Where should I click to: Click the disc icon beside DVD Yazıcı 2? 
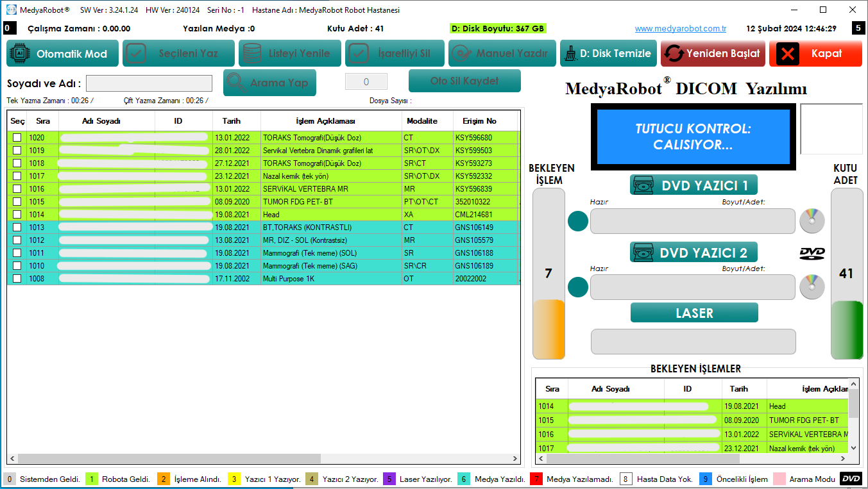click(812, 286)
